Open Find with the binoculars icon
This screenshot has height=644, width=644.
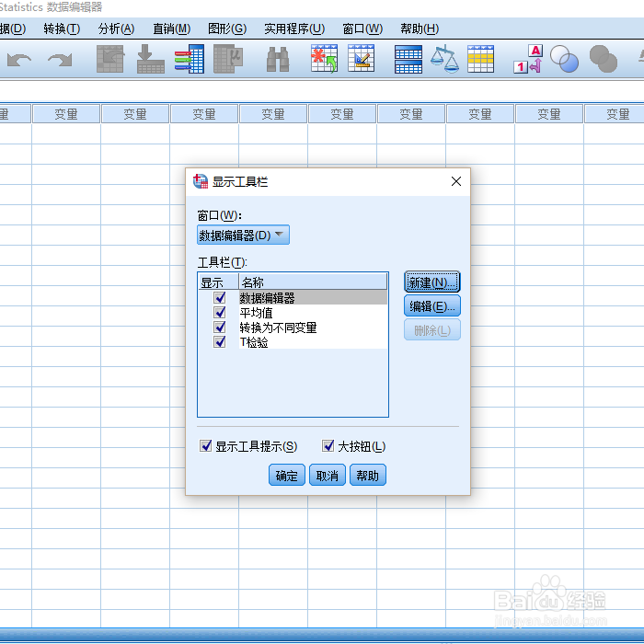point(278,59)
